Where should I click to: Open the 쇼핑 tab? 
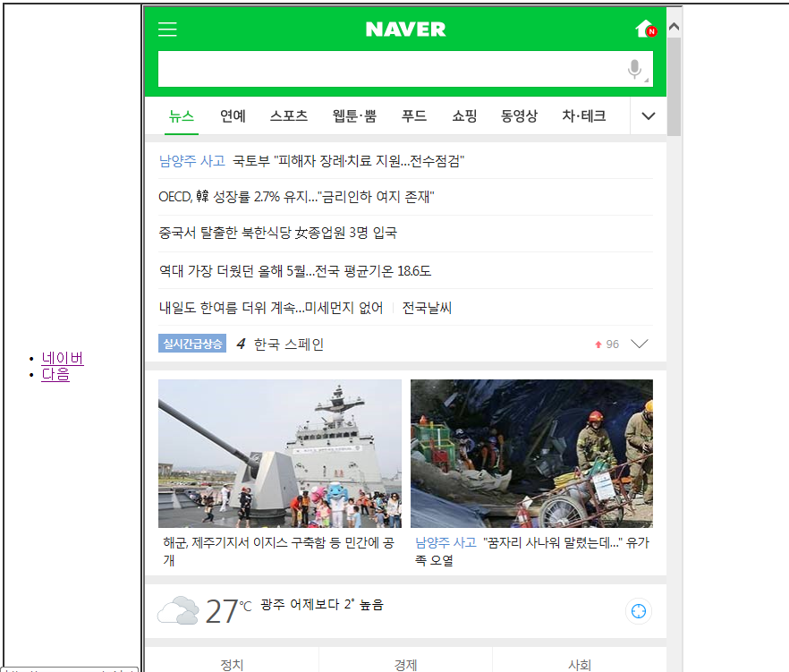(464, 116)
